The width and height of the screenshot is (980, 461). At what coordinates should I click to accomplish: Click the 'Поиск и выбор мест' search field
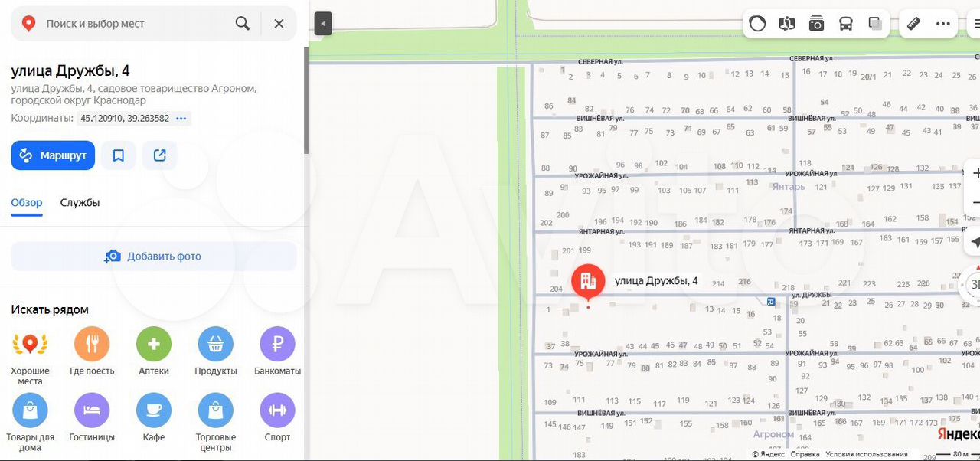tap(130, 24)
